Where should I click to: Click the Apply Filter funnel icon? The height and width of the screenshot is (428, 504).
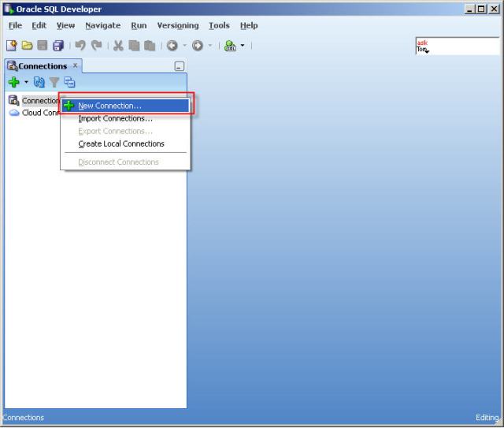tap(54, 83)
